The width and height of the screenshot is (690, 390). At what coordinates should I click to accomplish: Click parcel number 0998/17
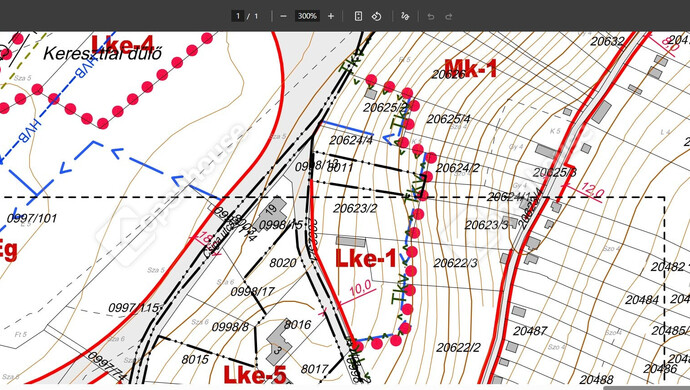coord(253,292)
